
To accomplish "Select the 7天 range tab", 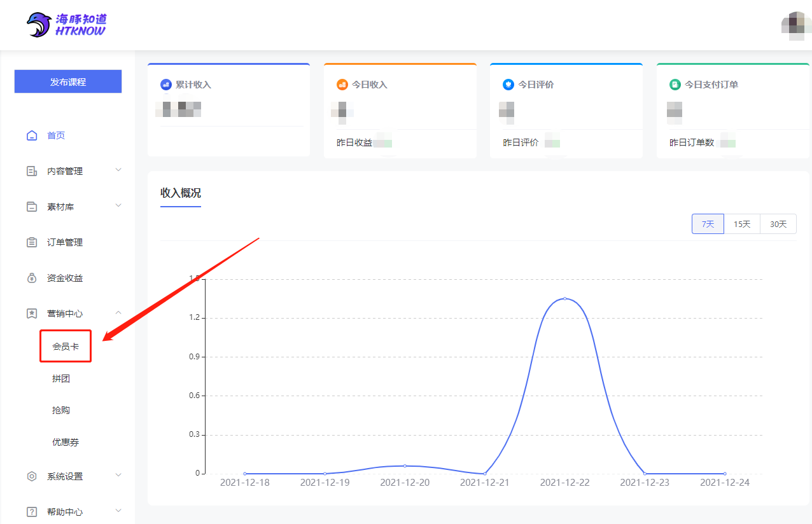I will [x=708, y=224].
